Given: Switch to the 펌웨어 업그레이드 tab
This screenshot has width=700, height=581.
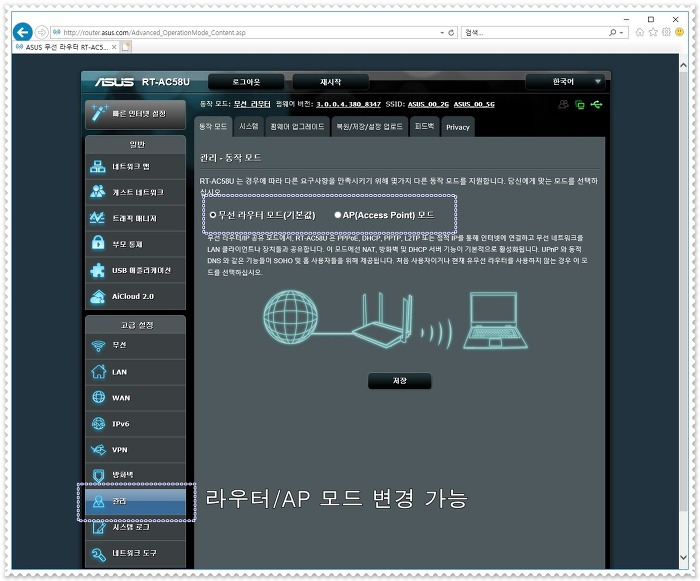Looking at the screenshot, I should point(297,127).
